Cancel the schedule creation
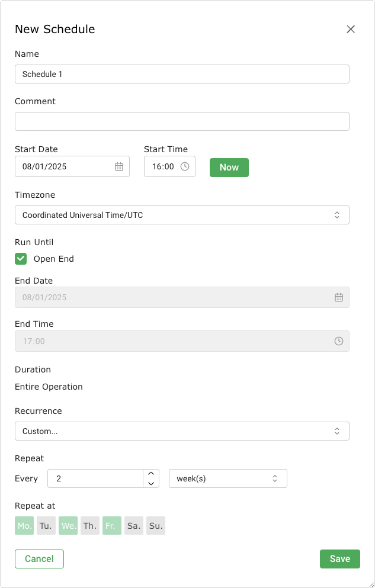Viewport: 375px width, 588px height. coord(39,559)
